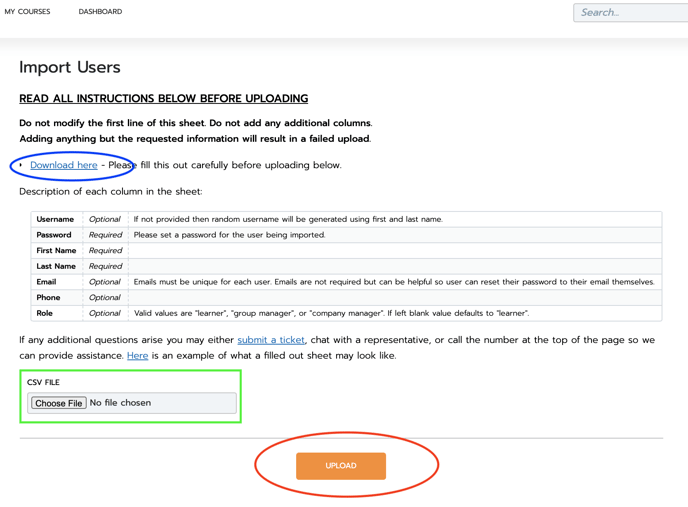Click the Last Name row label
Viewport: 688px width, 507px height.
click(56, 266)
